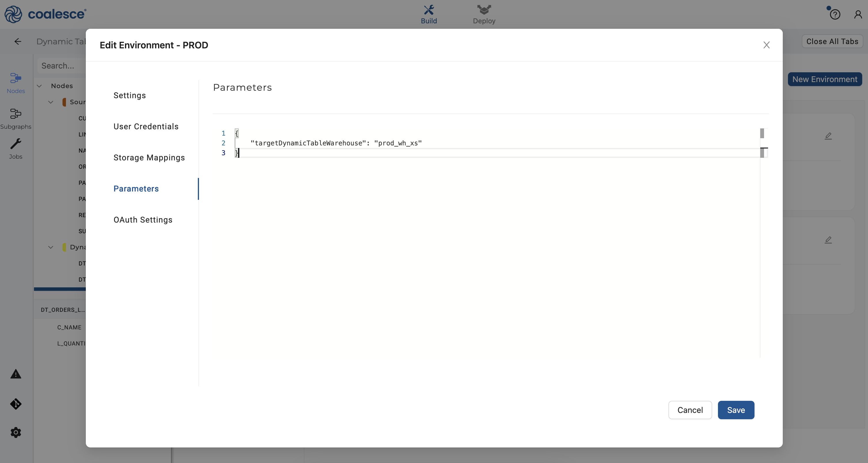Switch to the Storage Mappings tab
868x463 pixels.
tap(149, 158)
